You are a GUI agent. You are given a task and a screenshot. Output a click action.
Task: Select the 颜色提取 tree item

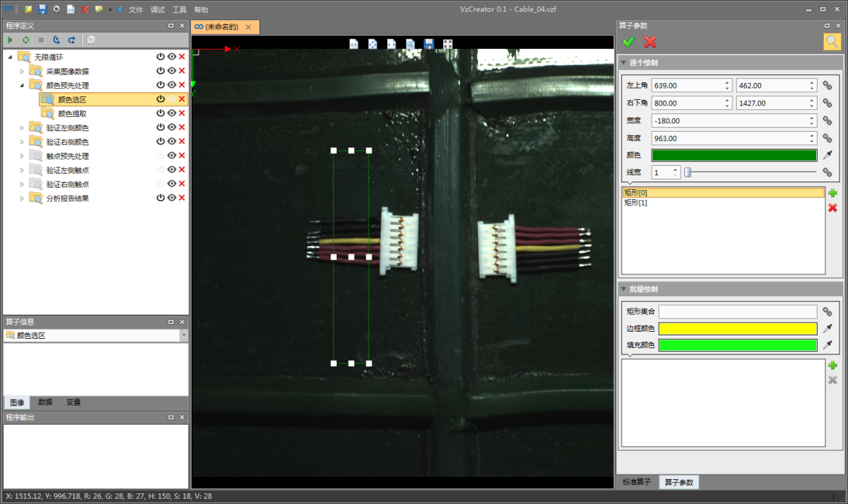tap(72, 113)
